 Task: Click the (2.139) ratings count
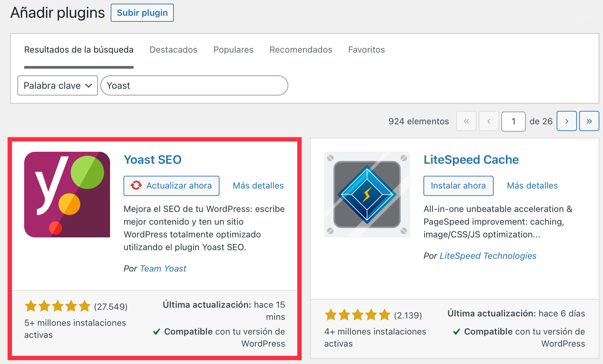click(x=408, y=315)
